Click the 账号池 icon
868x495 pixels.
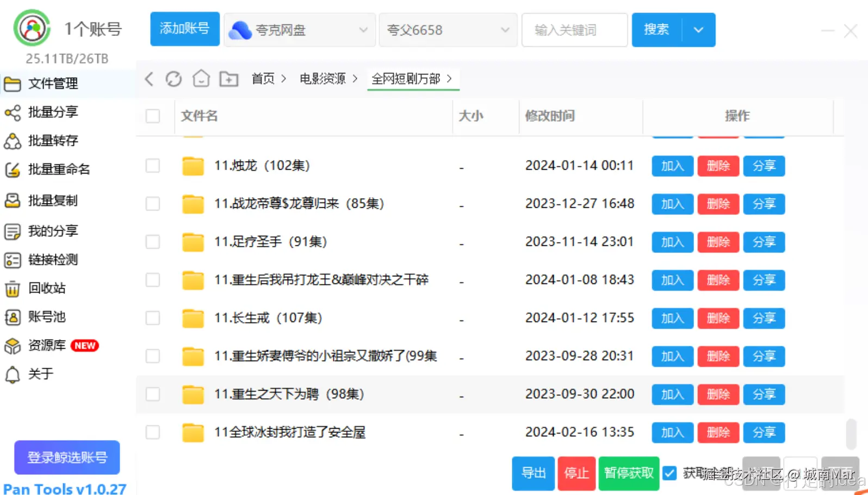pyautogui.click(x=13, y=317)
